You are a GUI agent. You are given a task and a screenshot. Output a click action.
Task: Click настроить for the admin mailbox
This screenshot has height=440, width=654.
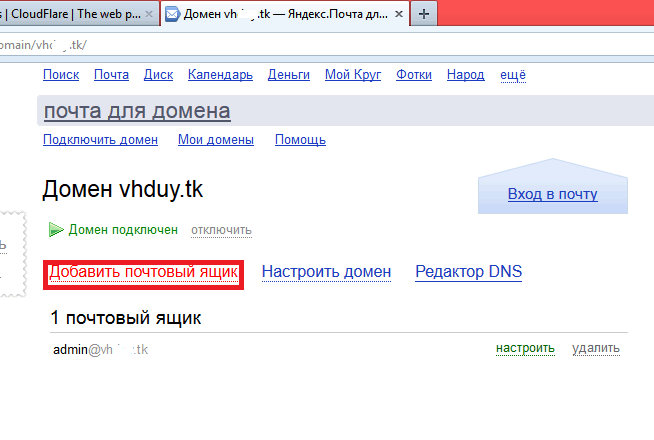524,349
